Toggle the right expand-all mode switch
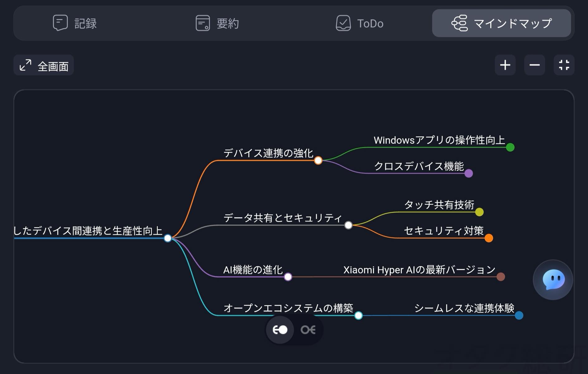The height and width of the screenshot is (374, 588). [x=308, y=330]
